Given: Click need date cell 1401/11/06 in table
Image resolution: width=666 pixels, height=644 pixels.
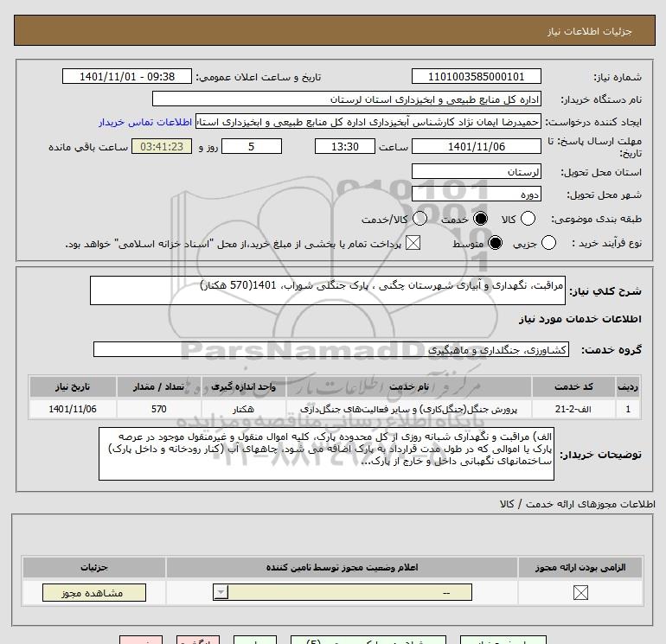Looking at the screenshot, I should coord(73,409).
